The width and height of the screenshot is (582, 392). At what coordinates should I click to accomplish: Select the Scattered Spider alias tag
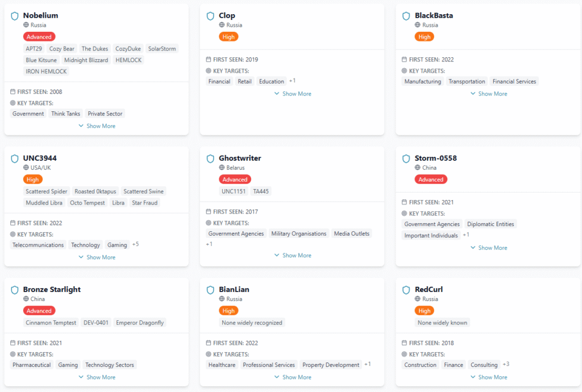tap(47, 191)
